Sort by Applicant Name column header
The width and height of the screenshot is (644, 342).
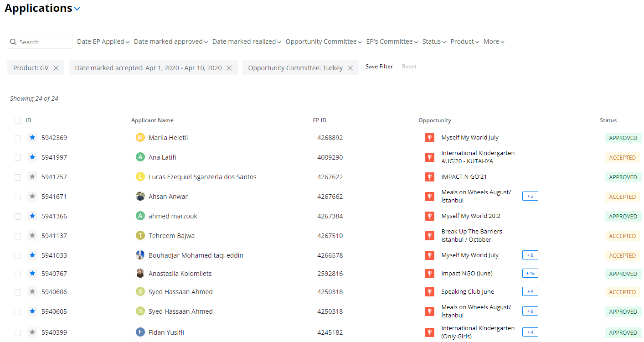tap(152, 120)
